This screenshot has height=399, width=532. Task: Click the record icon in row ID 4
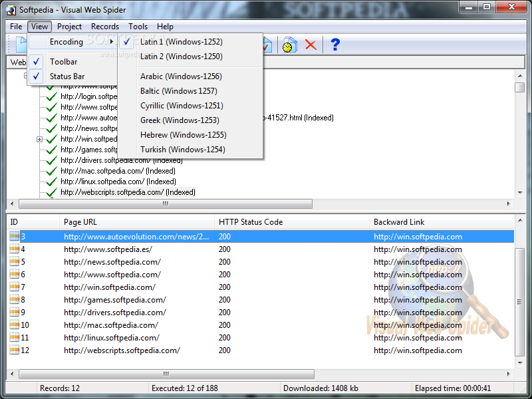(x=14, y=249)
